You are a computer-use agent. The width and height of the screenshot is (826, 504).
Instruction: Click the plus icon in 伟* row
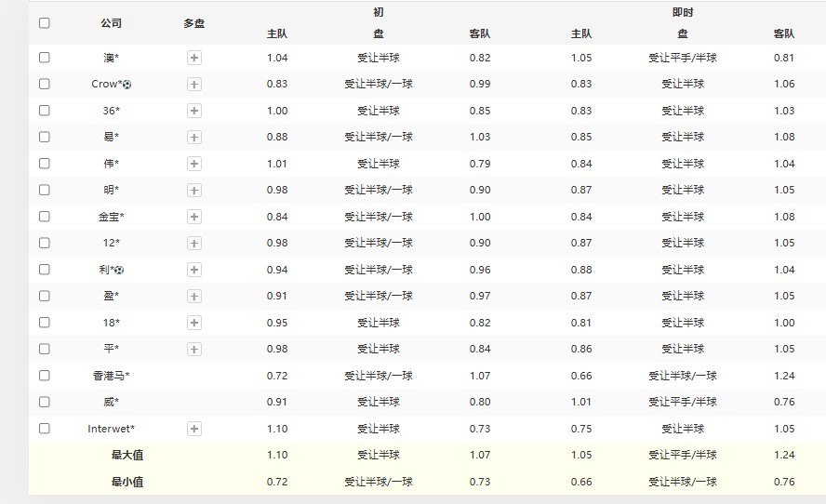point(194,164)
